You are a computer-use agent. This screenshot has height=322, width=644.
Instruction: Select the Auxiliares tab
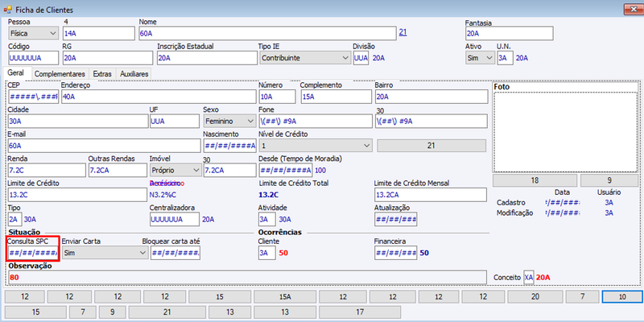(x=134, y=74)
